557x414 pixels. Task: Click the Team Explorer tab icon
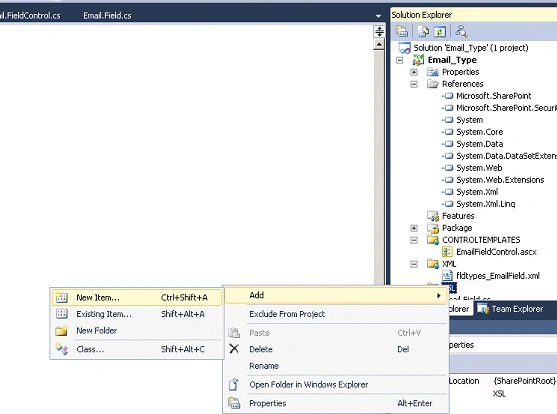point(483,309)
